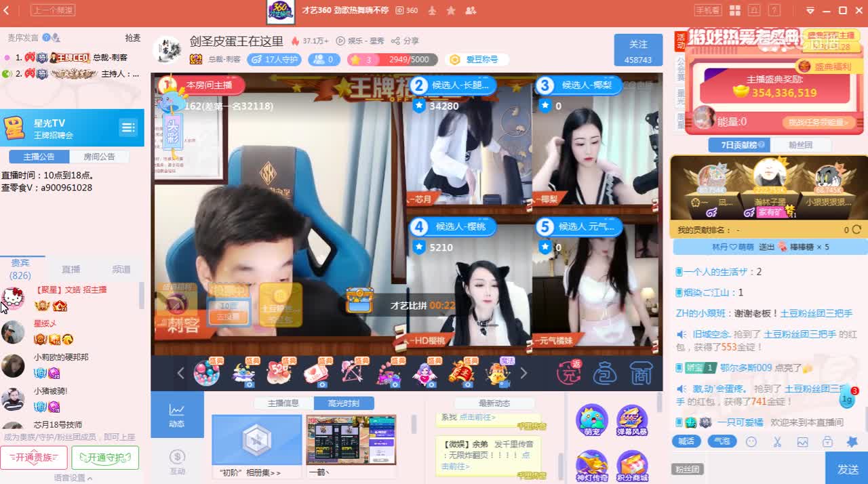868x484 pixels.
Task: Follow the 点击前往 link in 余弟 message
Action: 486,461
